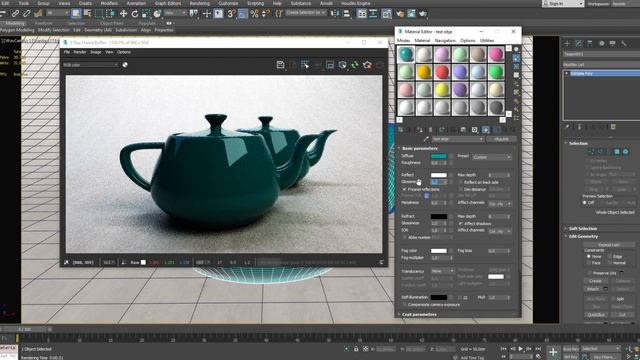Open the RGB color channel dropdown in Frame Buffer
640x360 pixels.
tap(90, 65)
